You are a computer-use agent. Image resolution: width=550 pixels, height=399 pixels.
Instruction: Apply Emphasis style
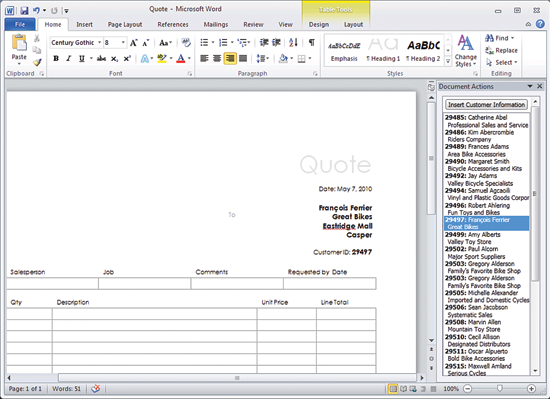click(x=344, y=51)
